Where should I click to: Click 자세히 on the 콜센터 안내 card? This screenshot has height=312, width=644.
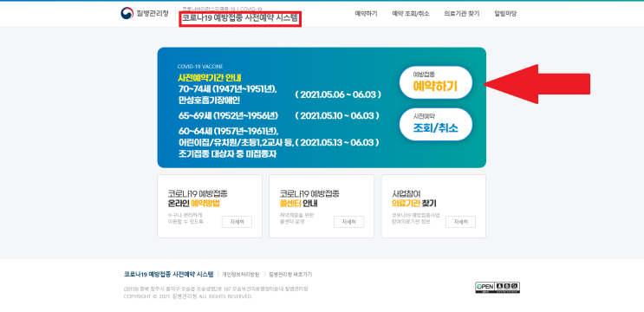coord(348,222)
